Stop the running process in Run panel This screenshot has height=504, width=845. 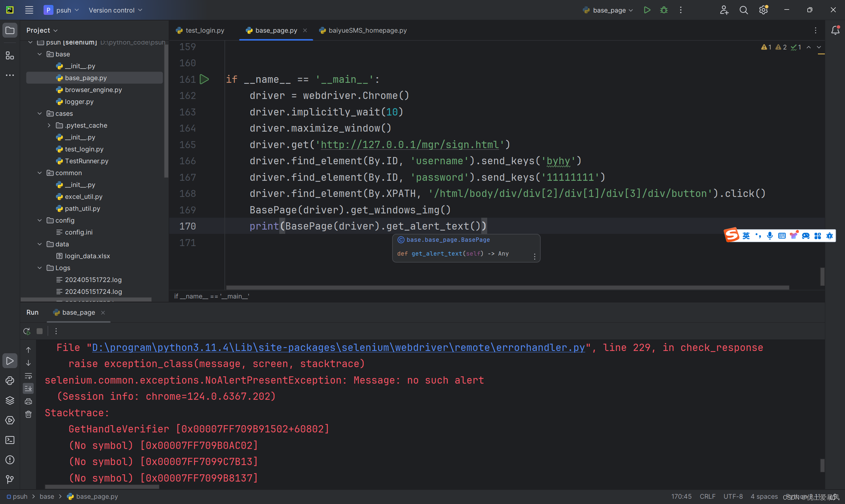point(40,331)
